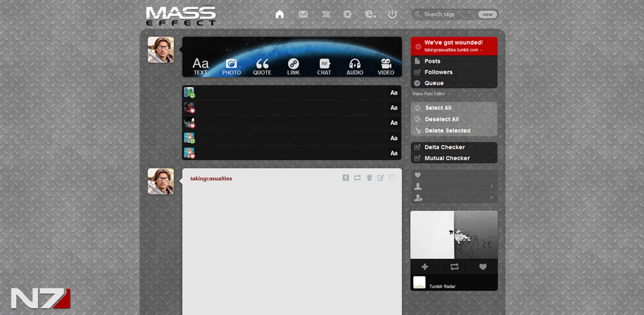Screen dimensions: 644x315
Task: Create a new Link post
Action: [293, 66]
